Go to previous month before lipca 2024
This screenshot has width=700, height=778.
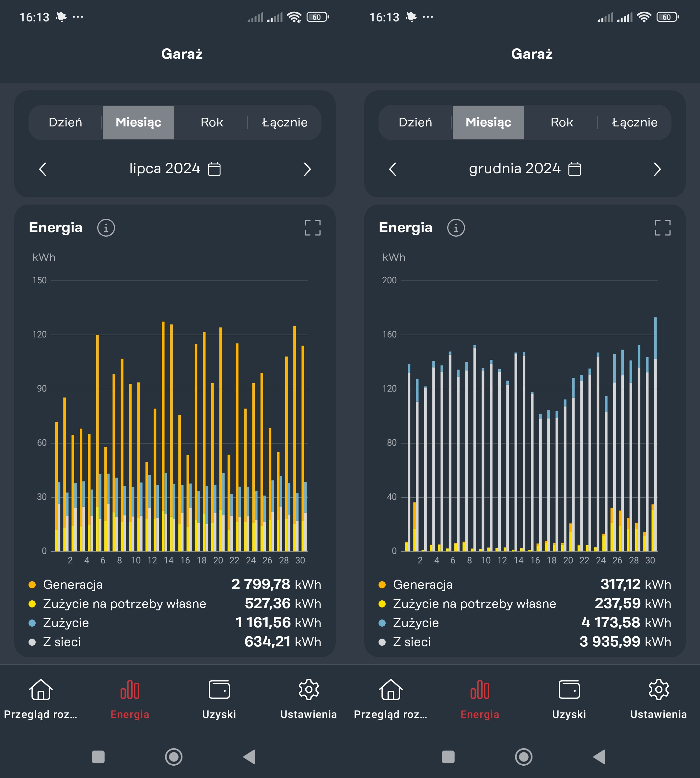(x=43, y=169)
